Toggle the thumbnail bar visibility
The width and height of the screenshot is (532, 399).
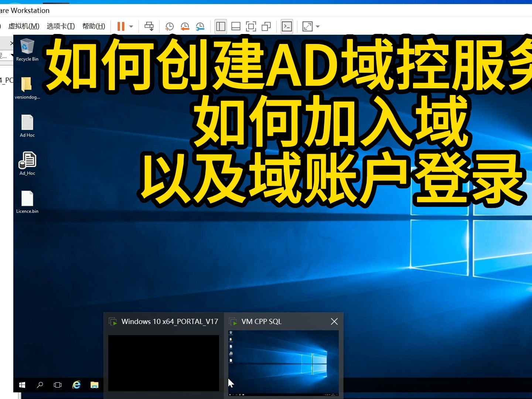tap(236, 26)
